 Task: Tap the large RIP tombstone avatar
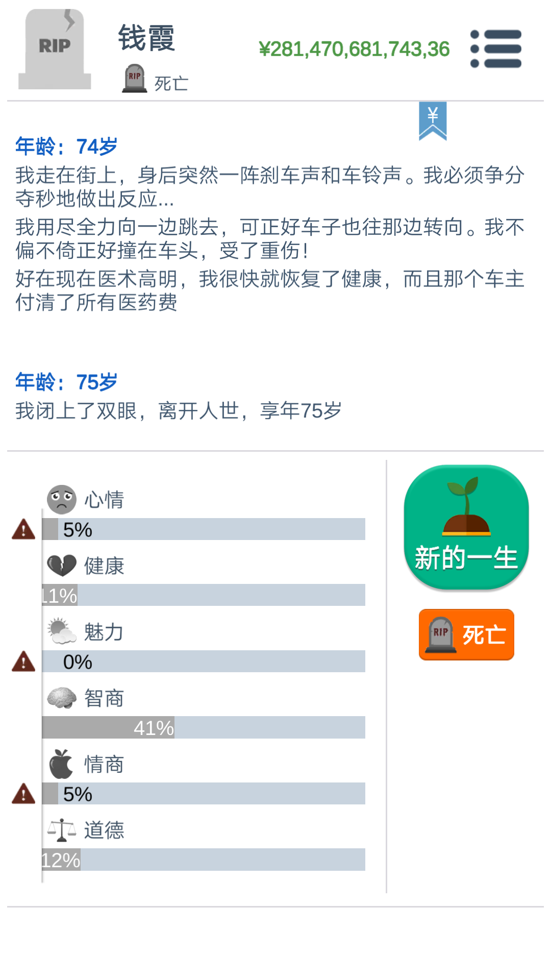click(55, 49)
